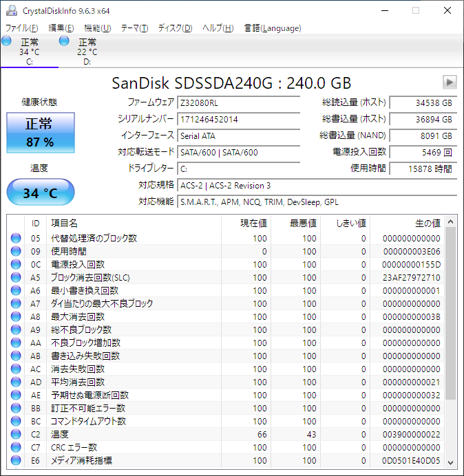
Task: Open the 機能(U) menu
Action: pyautogui.click(x=97, y=28)
